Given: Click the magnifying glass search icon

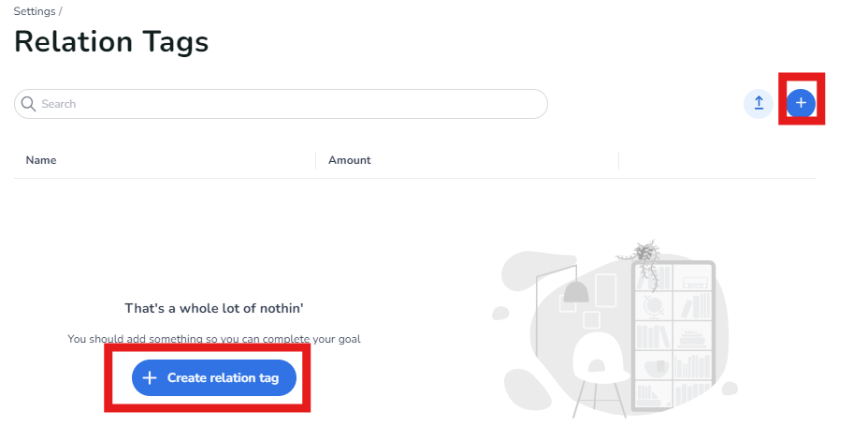Looking at the screenshot, I should pyautogui.click(x=28, y=104).
